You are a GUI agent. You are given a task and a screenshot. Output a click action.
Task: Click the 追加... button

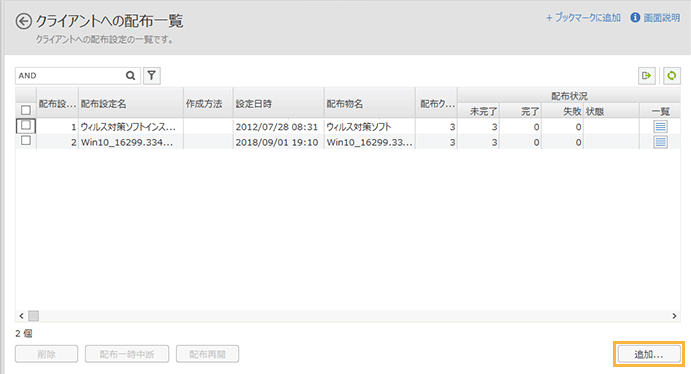[649, 354]
